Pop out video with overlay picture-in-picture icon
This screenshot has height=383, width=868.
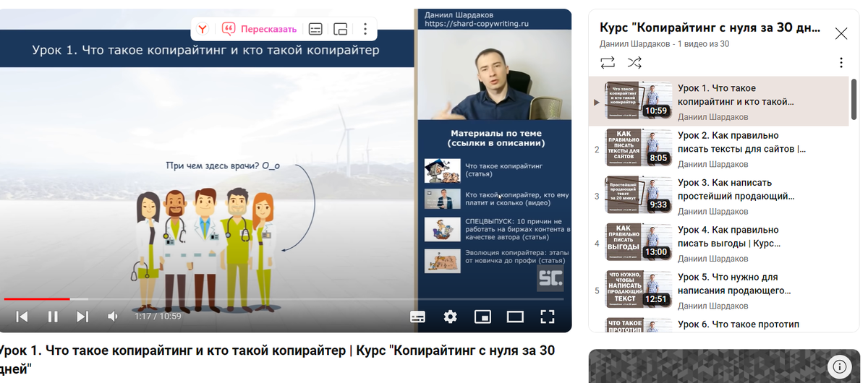(340, 29)
